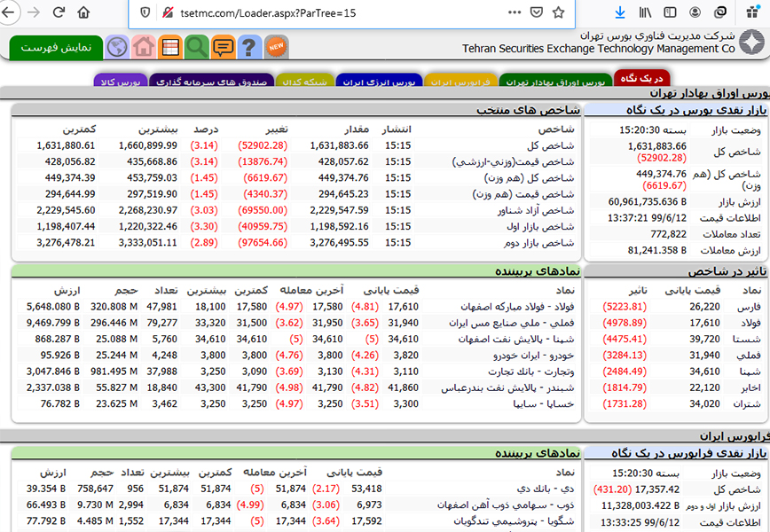Switch to the بورس انرژی ایران tab
This screenshot has height=532, width=770.
pyautogui.click(x=379, y=81)
